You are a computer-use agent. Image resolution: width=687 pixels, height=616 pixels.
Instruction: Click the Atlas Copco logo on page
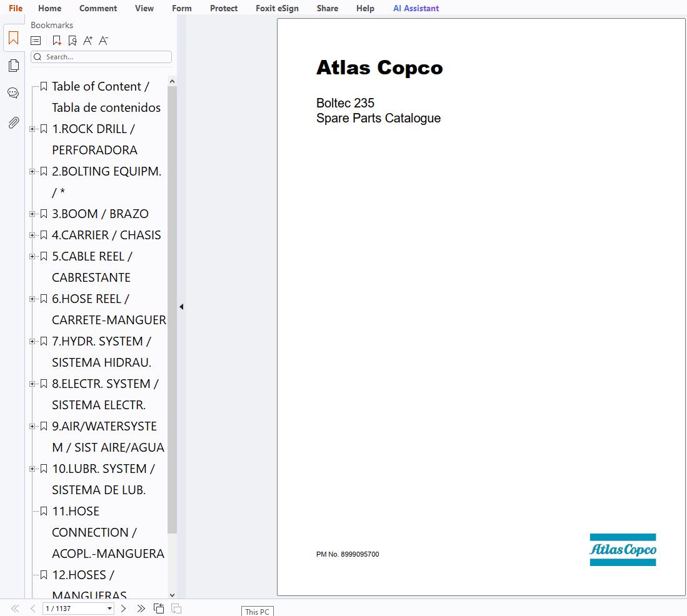(x=623, y=549)
